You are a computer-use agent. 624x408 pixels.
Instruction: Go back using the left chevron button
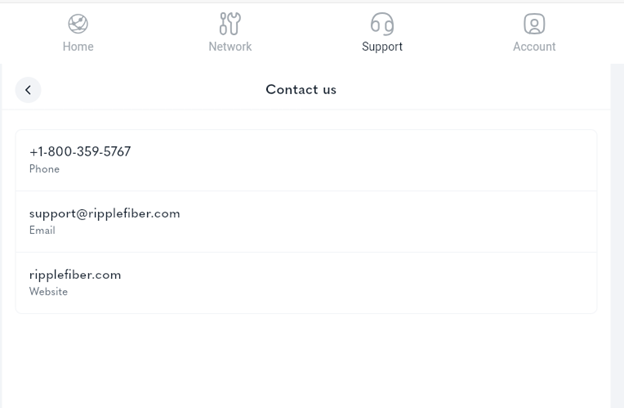[28, 90]
